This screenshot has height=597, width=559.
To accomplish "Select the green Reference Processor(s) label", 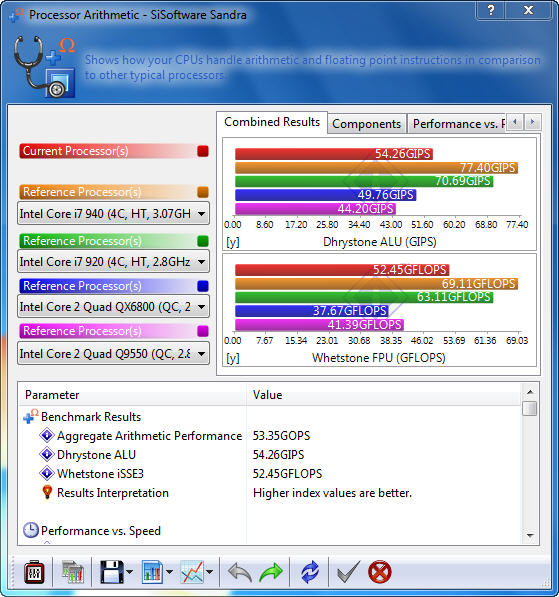I will 82,241.
